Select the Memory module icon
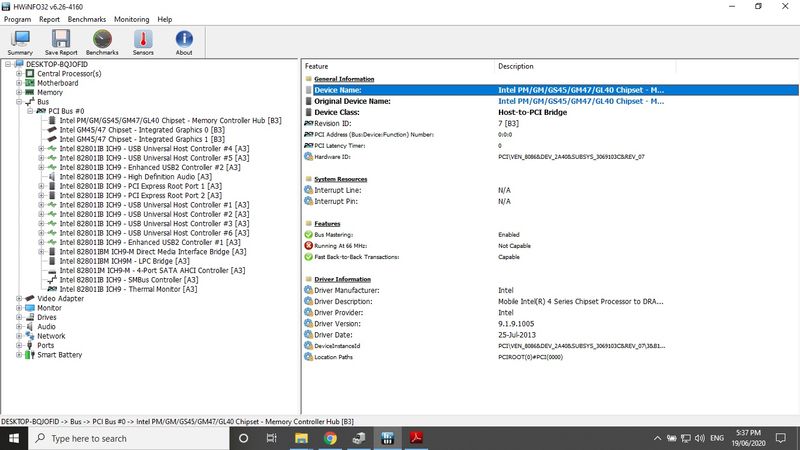The image size is (800, 450). click(30, 92)
